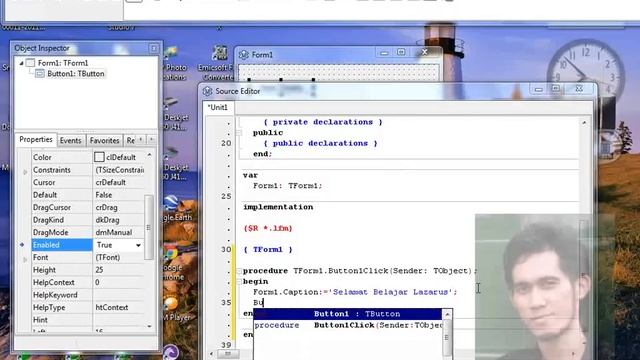The width and height of the screenshot is (640, 360).
Task: Click the Height value 25
Action: (x=99, y=270)
